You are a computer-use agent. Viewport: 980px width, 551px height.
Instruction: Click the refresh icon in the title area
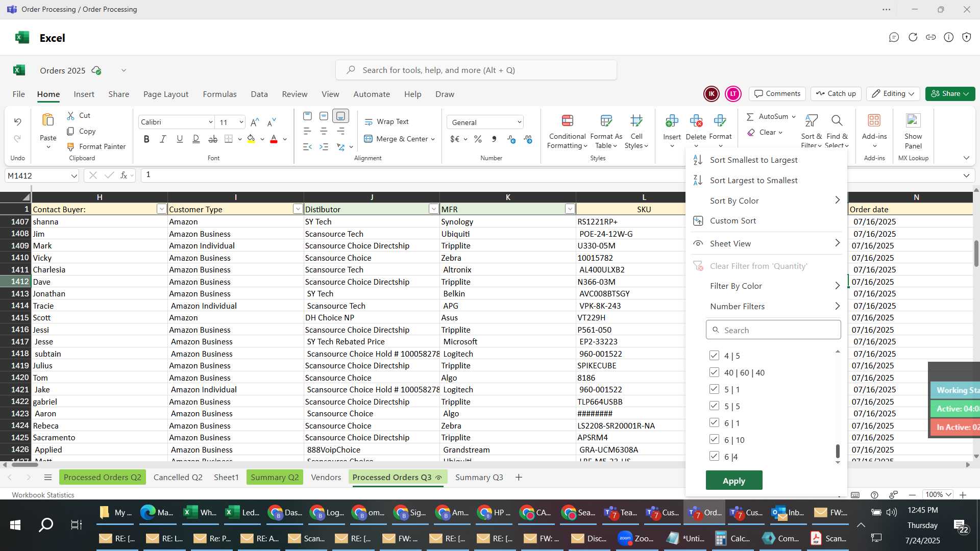click(x=913, y=37)
